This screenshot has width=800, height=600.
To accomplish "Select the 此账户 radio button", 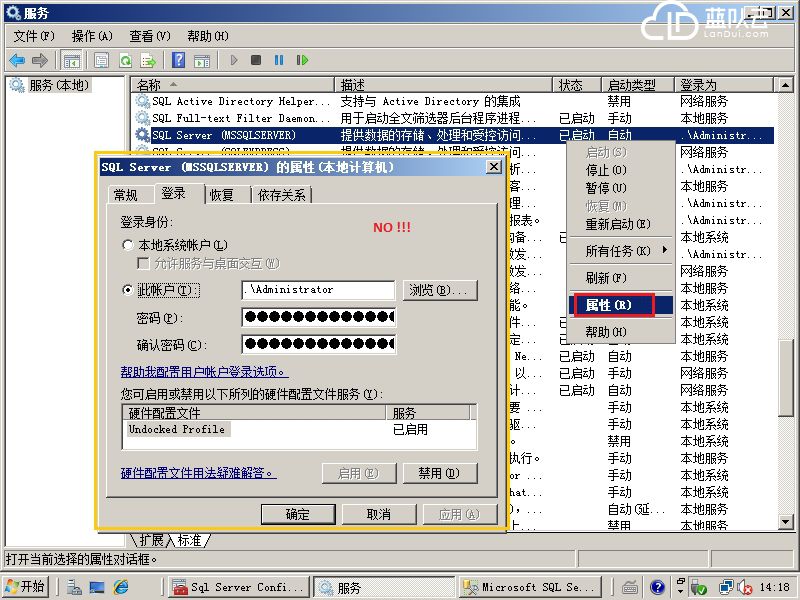I will coord(128,290).
